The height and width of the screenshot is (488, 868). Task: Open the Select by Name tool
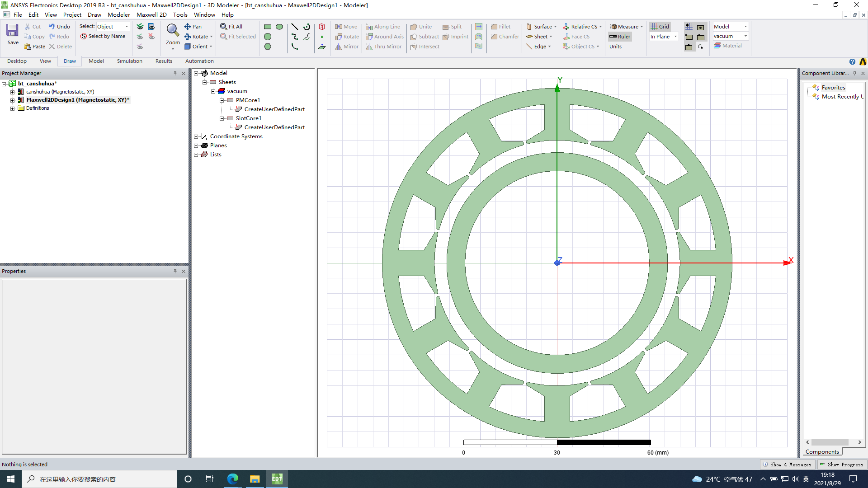point(103,37)
